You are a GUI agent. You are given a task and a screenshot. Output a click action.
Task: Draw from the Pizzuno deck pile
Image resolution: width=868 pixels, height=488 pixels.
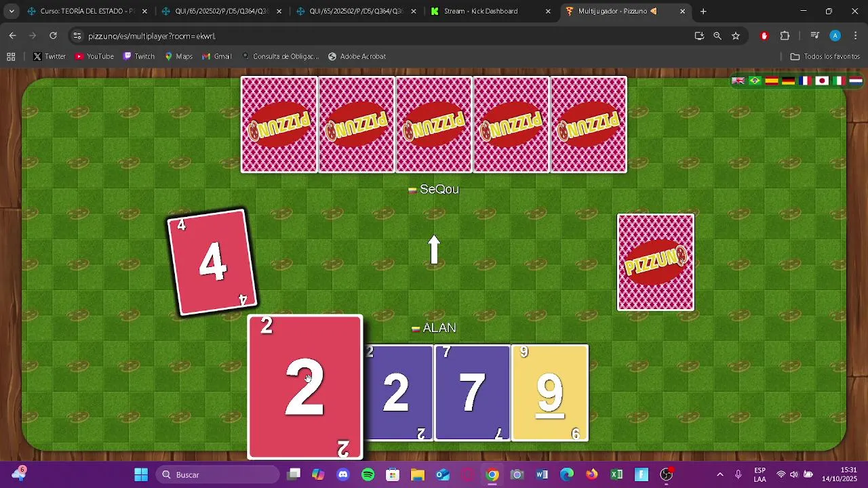656,262
